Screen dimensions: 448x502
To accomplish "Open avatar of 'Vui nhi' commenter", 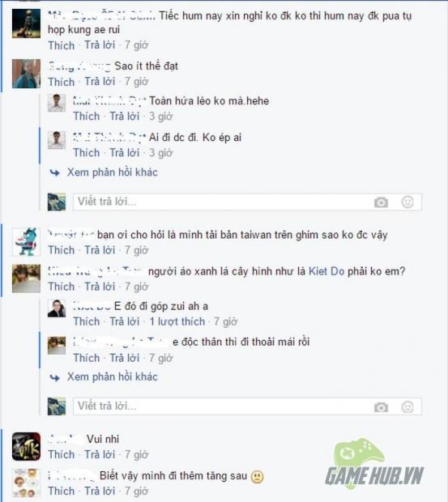I will 26,446.
